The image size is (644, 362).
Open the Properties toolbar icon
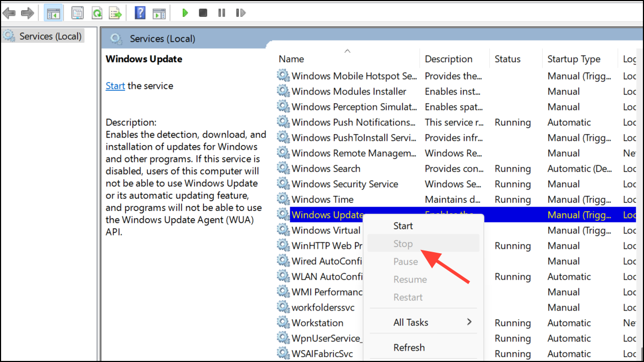tap(77, 13)
